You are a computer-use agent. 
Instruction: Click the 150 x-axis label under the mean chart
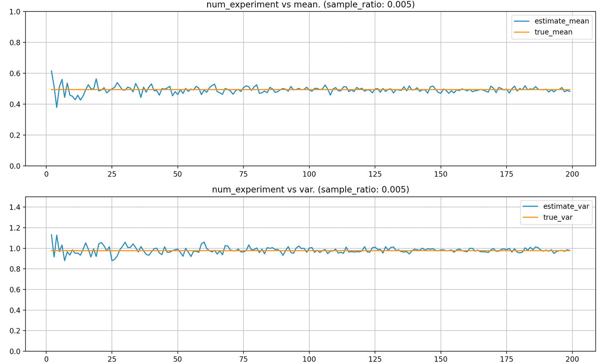pyautogui.click(x=441, y=174)
